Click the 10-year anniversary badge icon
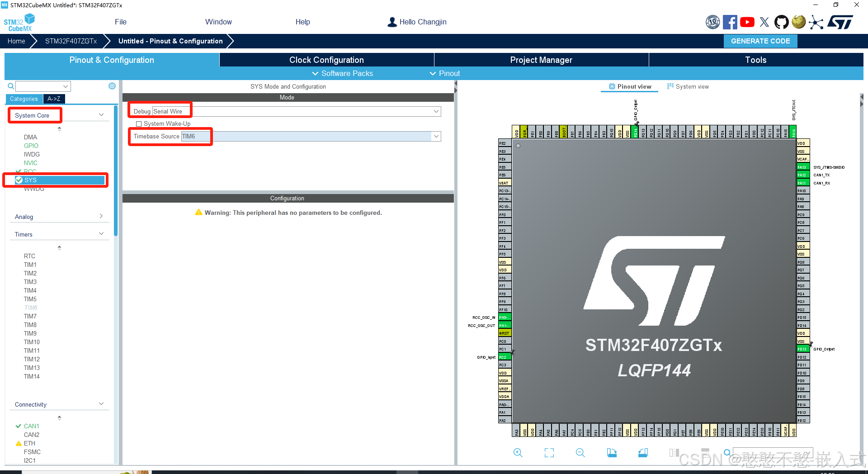Screen dimensions: 868x474 tap(713, 22)
